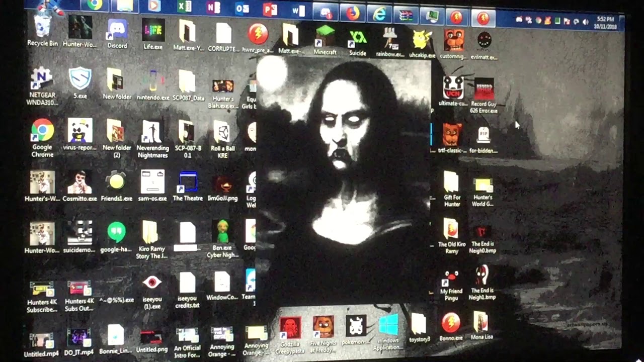Open the pokemon-... desktop icon
Image resolution: width=644 pixels, height=362 pixels.
356,330
